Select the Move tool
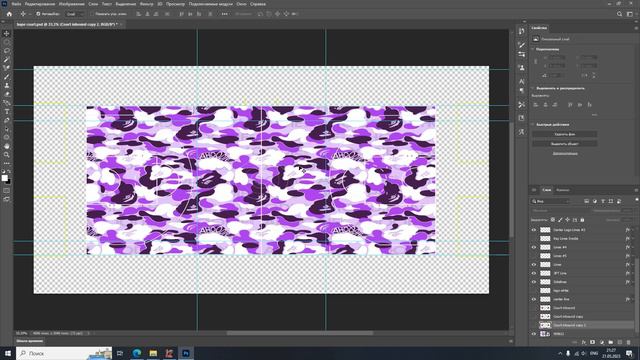The width and height of the screenshot is (640, 360). point(7,33)
